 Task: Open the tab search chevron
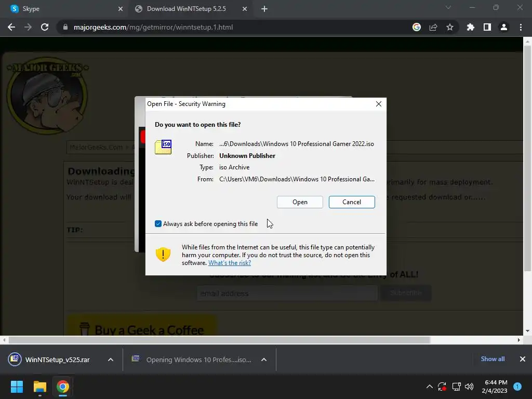click(x=448, y=7)
